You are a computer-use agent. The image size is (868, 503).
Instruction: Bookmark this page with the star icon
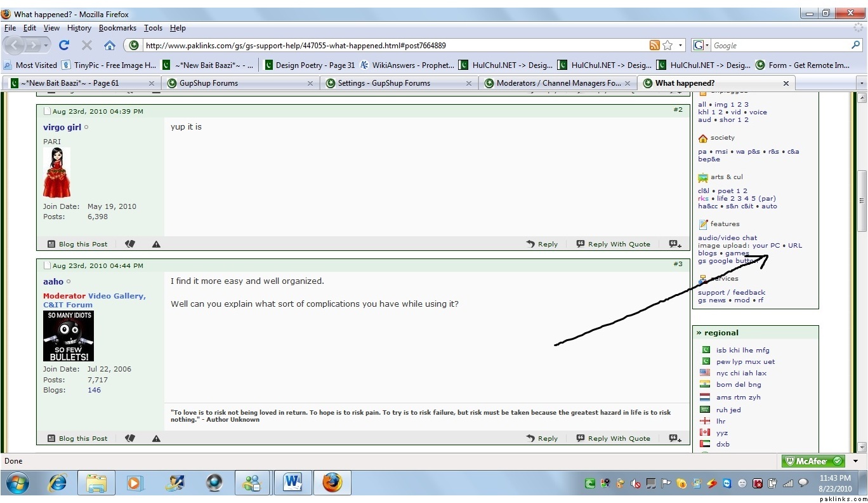tap(667, 45)
